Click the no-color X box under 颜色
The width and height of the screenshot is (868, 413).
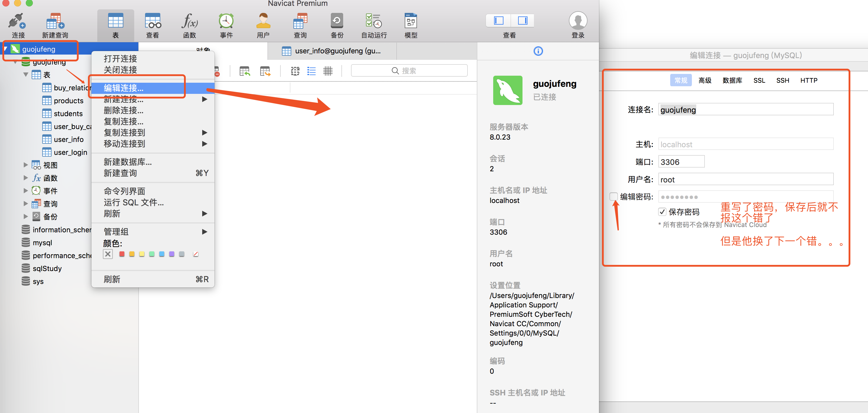(x=108, y=254)
